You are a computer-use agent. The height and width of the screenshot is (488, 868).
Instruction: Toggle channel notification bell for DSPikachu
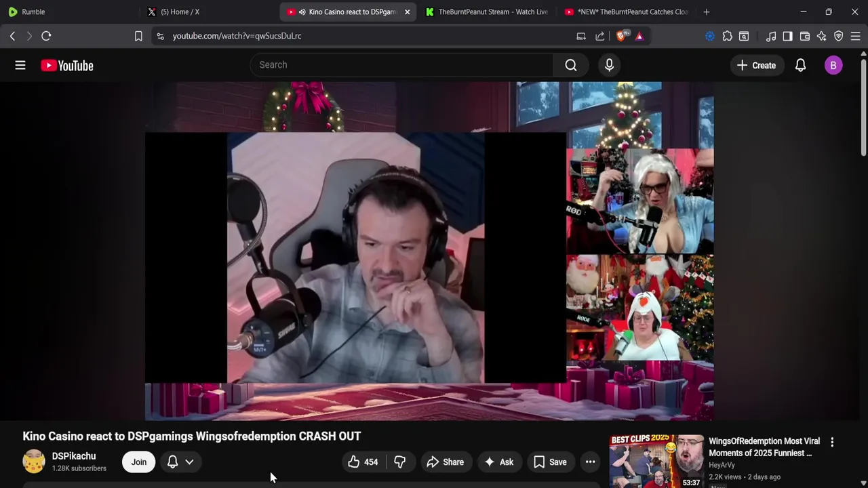(x=173, y=462)
